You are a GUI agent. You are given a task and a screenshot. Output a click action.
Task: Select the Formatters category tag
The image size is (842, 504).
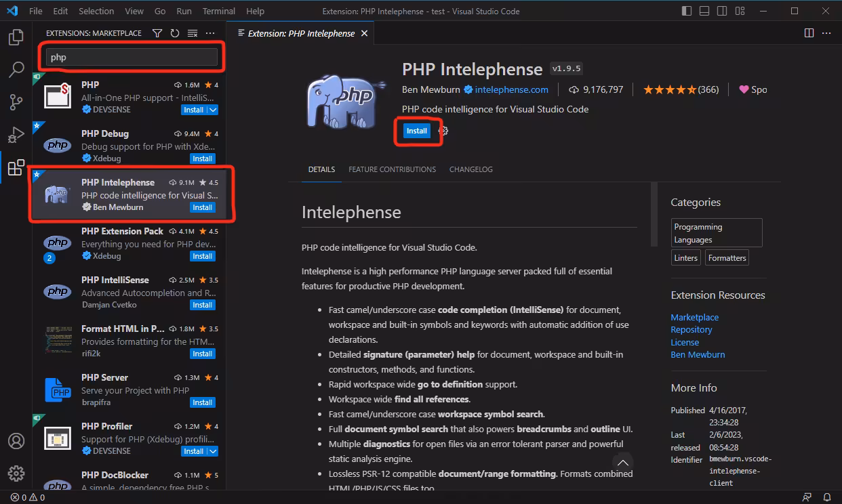(x=727, y=257)
